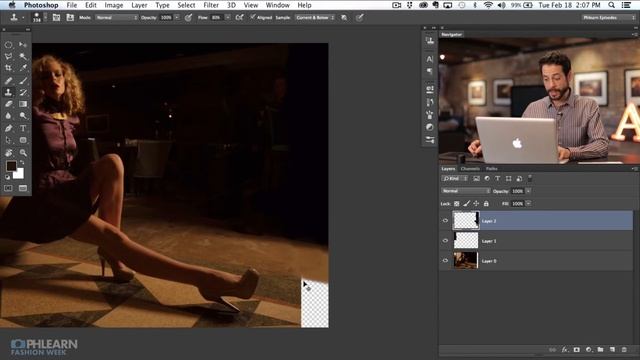Select Layer 1 in the layers panel
Screen dimensions: 640x360
(x=536, y=241)
